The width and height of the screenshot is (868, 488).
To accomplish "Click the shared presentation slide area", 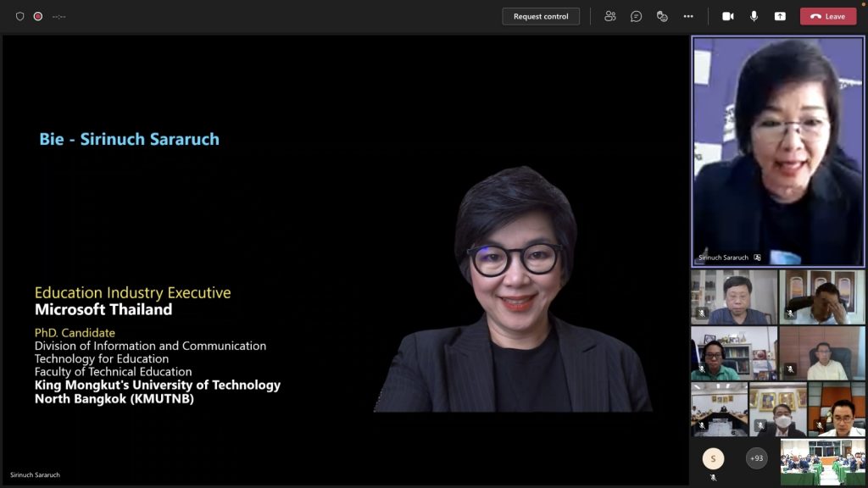I will pos(344,254).
